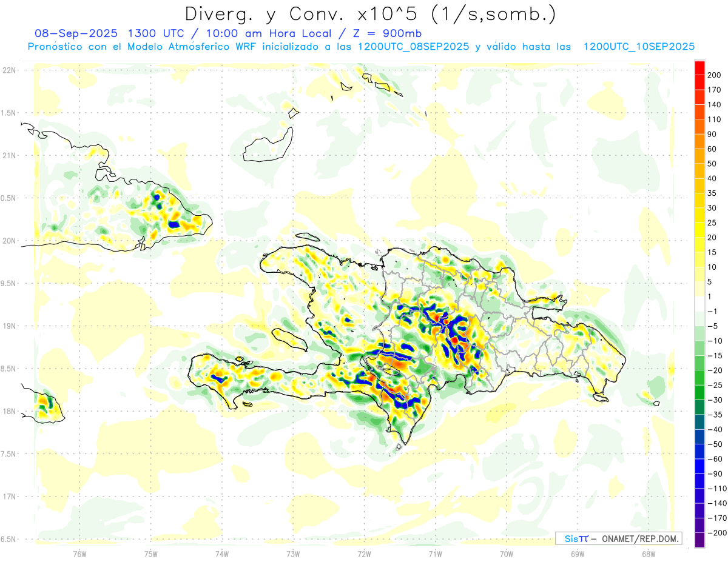
Task: Click the 70W longitude label
Action: (507, 554)
